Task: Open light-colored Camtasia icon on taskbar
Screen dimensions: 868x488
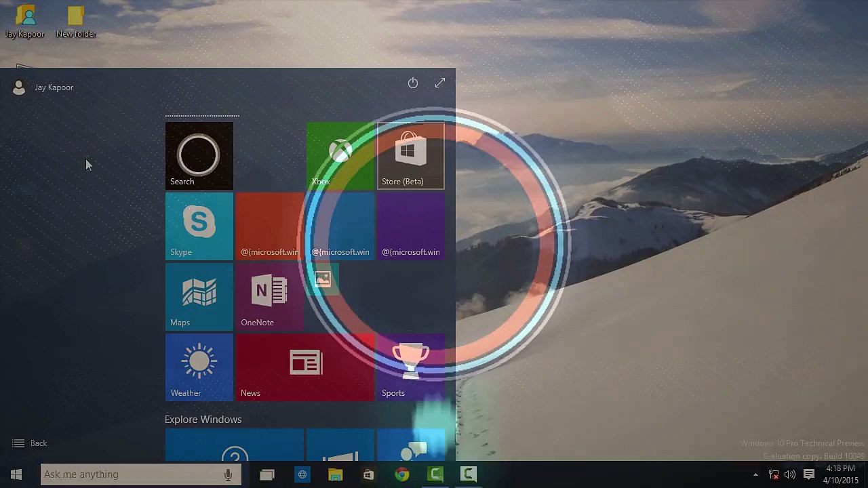Action: coord(469,474)
